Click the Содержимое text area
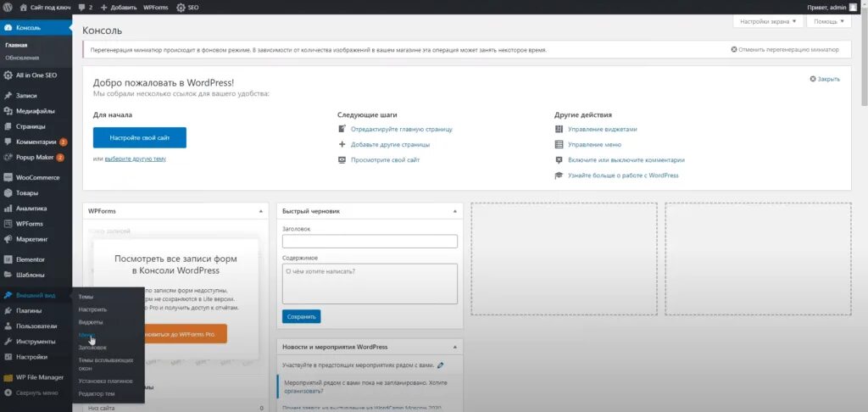The height and width of the screenshot is (412, 868). pos(370,283)
